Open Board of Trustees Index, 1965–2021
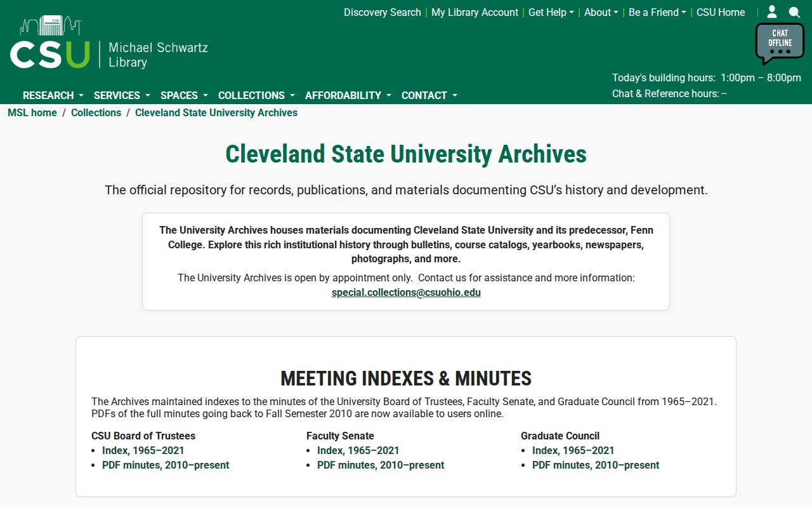 [143, 450]
